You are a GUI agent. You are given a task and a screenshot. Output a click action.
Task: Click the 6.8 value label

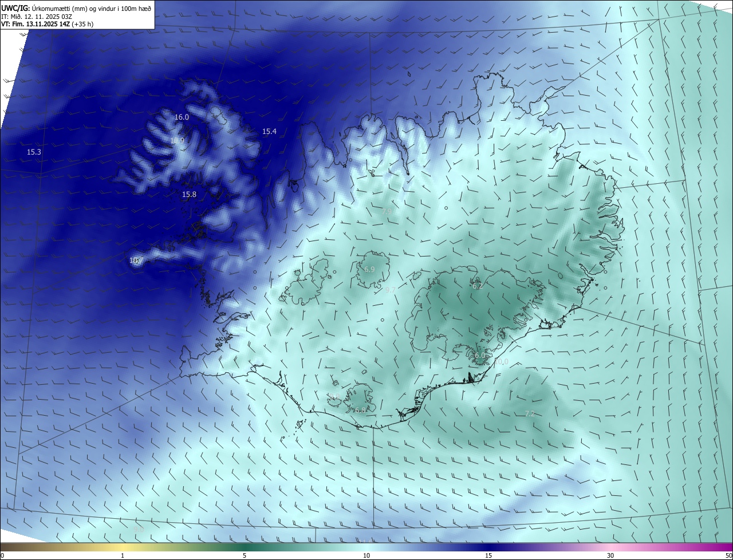tap(360, 411)
